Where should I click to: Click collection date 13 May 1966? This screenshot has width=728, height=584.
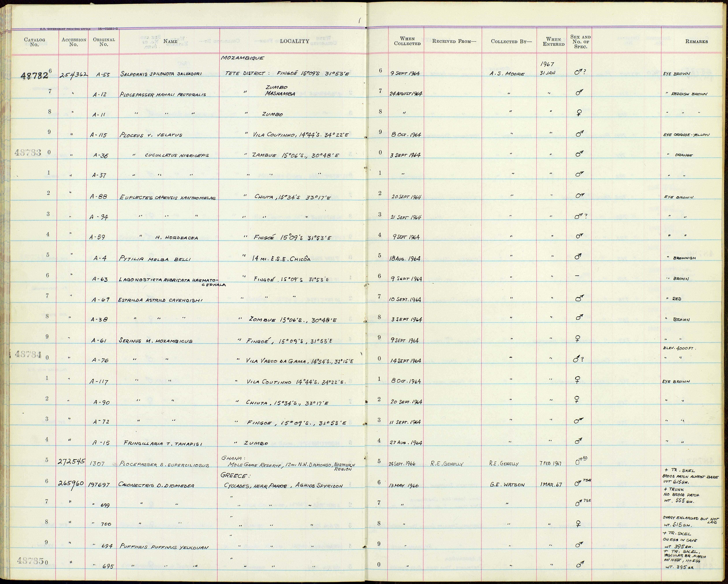point(403,486)
